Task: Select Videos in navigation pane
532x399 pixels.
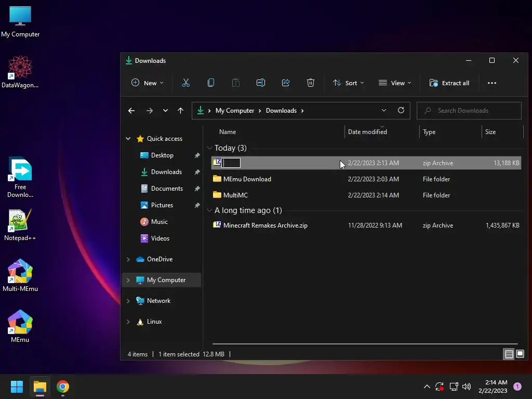Action: click(x=160, y=238)
